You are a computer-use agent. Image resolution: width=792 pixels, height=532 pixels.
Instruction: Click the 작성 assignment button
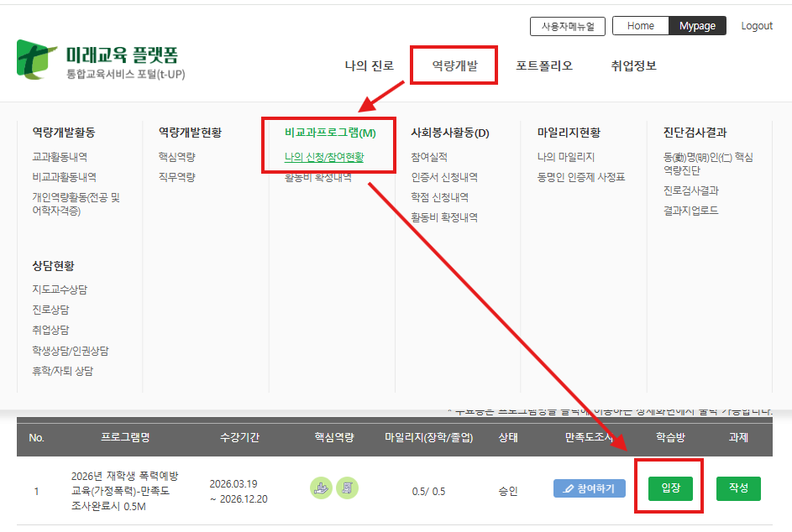tap(738, 488)
